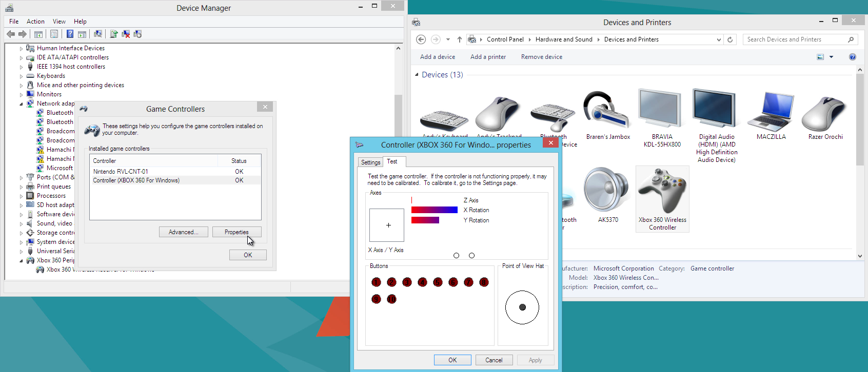Click the X Rotation axis bar
Image resolution: width=868 pixels, height=372 pixels.
[434, 210]
